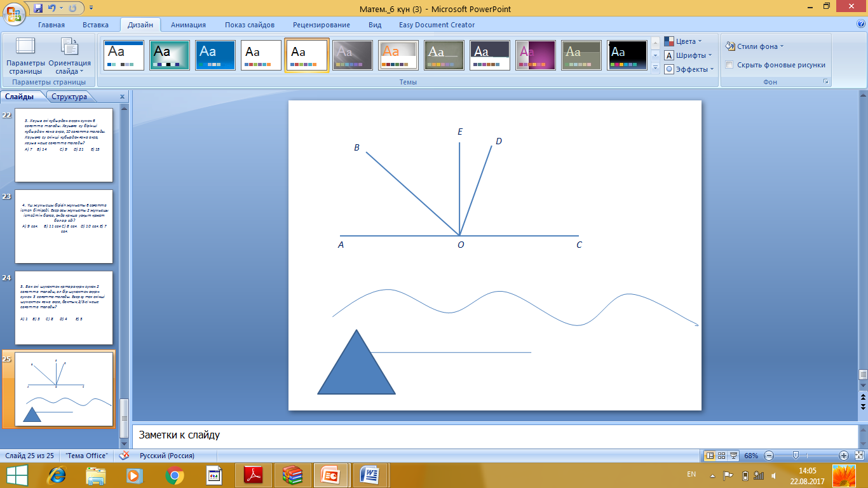The width and height of the screenshot is (868, 488).
Task: Start the slide show from status bar
Action: 735,456
